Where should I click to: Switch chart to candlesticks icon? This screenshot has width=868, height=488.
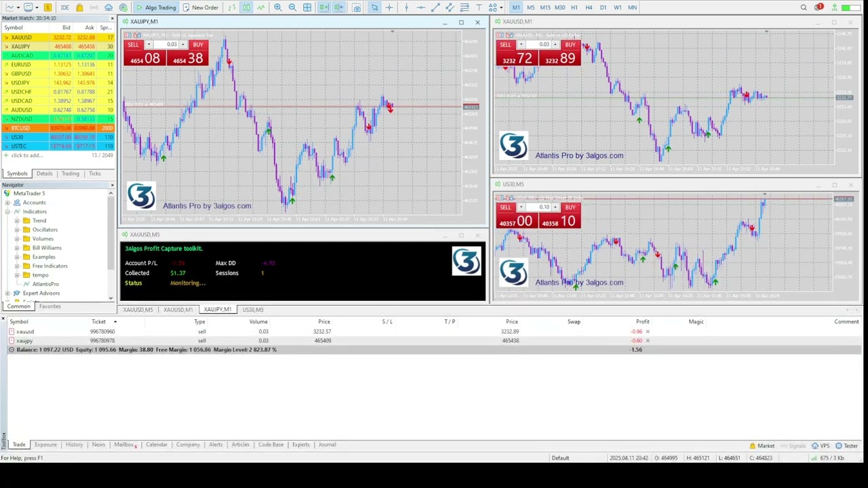coord(246,7)
